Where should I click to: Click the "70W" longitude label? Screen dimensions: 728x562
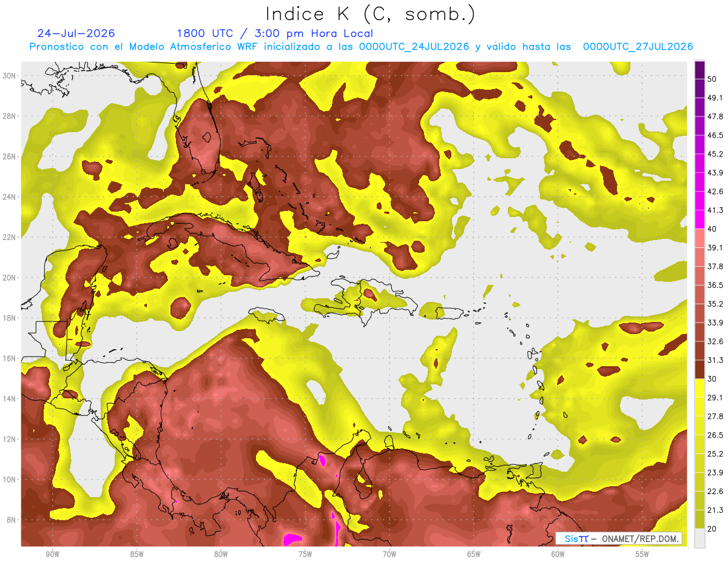click(x=389, y=554)
